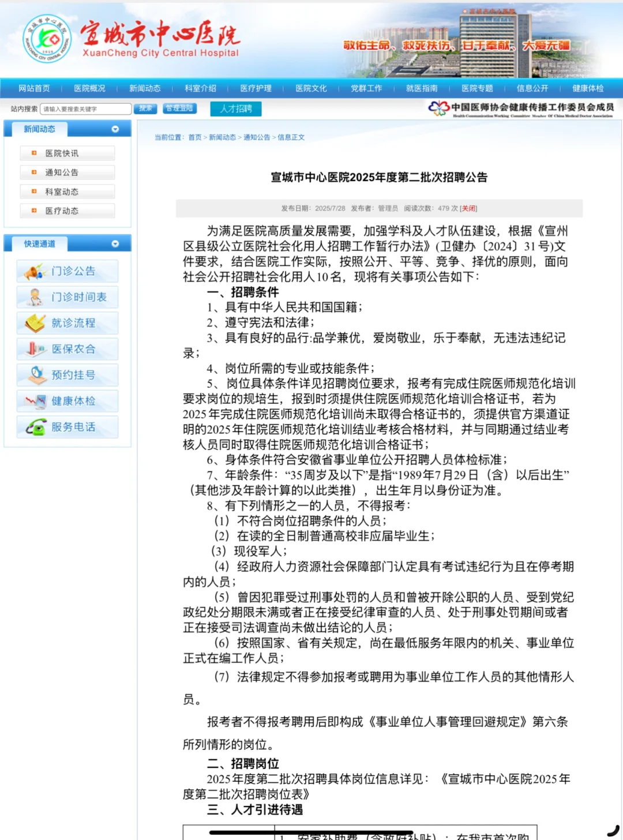Viewport: 623px width, 840px height.
Task: Click the 中国医师协会 logo icon
Action: coord(438,108)
